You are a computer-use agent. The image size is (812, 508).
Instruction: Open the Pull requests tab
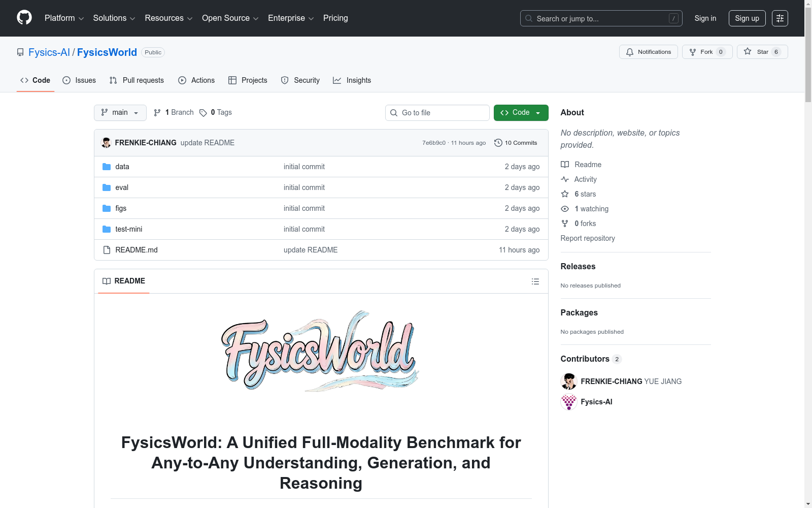click(137, 80)
